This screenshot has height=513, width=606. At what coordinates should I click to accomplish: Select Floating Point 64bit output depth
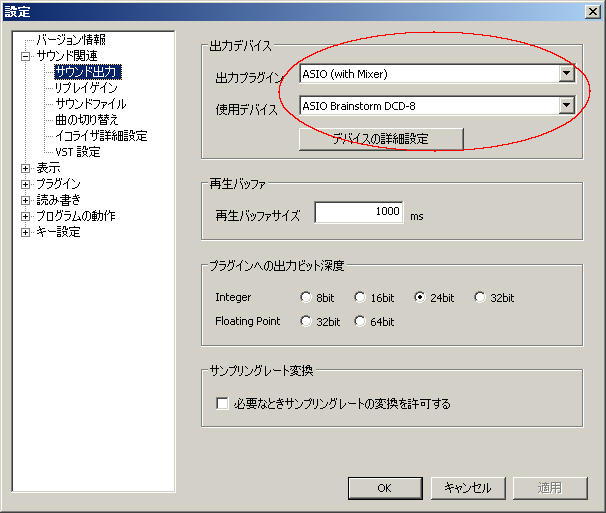coord(360,321)
